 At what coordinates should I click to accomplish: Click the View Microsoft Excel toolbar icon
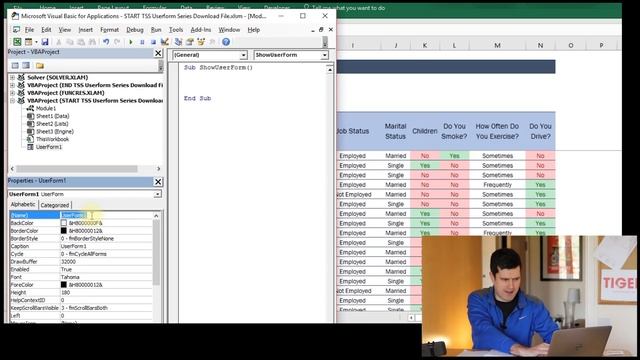click(x=17, y=42)
